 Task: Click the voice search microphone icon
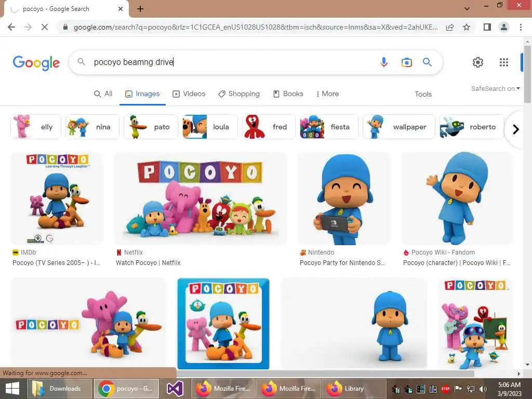click(x=384, y=62)
